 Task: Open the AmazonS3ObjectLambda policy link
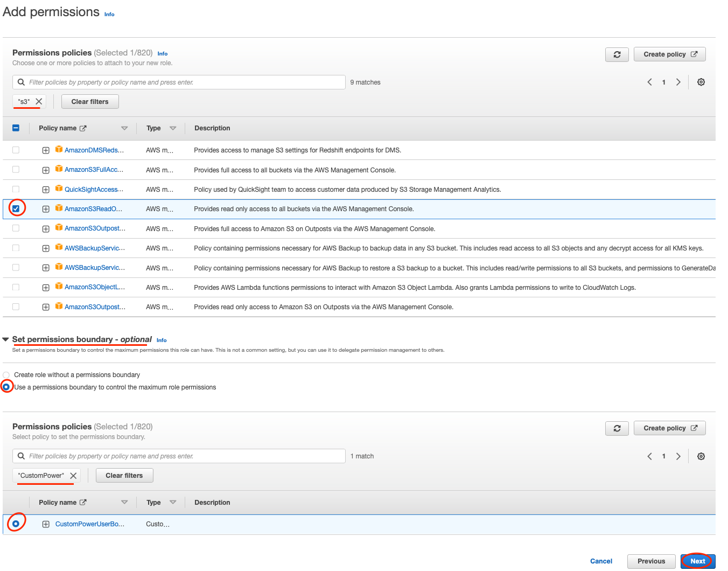click(95, 287)
